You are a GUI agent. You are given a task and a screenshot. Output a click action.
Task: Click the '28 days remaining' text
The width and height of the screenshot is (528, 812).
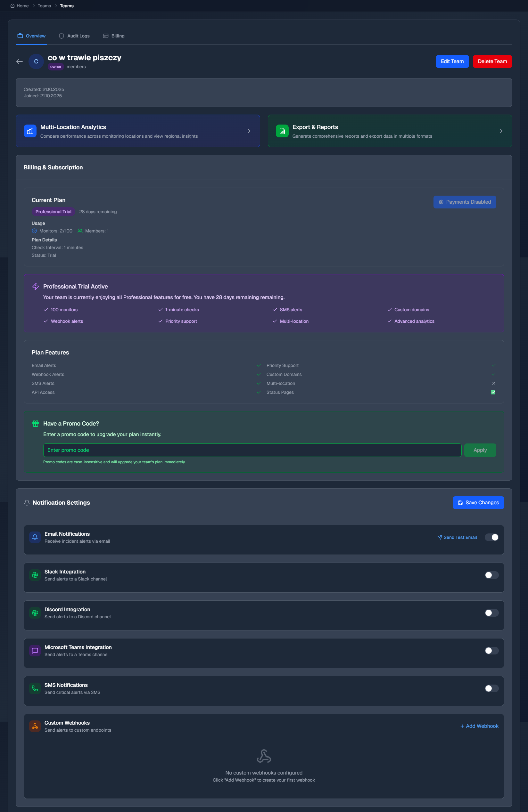(x=98, y=212)
